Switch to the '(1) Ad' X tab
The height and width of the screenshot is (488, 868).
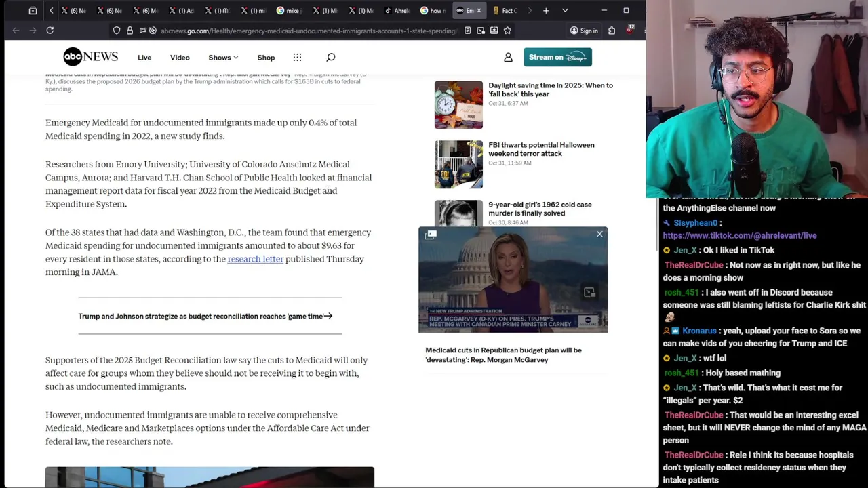(x=181, y=11)
